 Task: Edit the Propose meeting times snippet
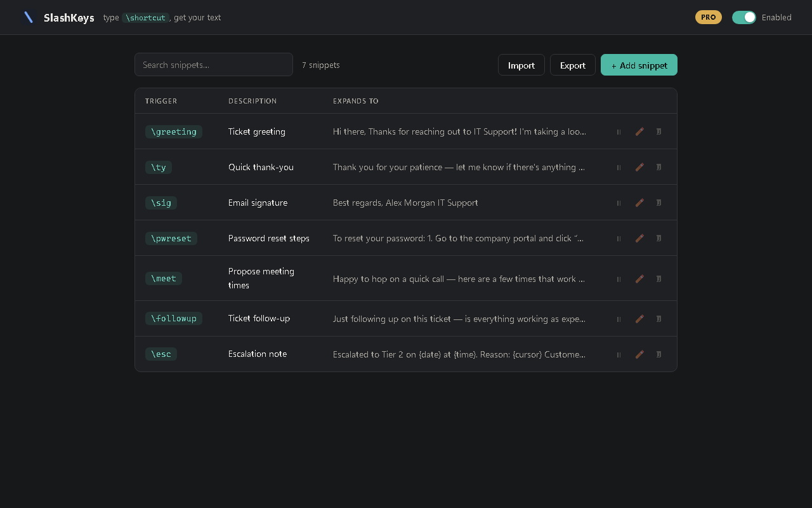(639, 279)
